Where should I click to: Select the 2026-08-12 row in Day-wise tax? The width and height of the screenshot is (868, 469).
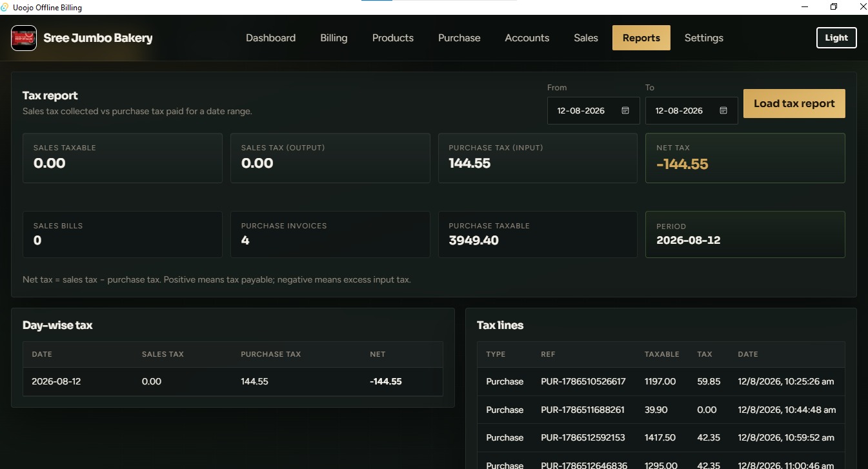233,381
